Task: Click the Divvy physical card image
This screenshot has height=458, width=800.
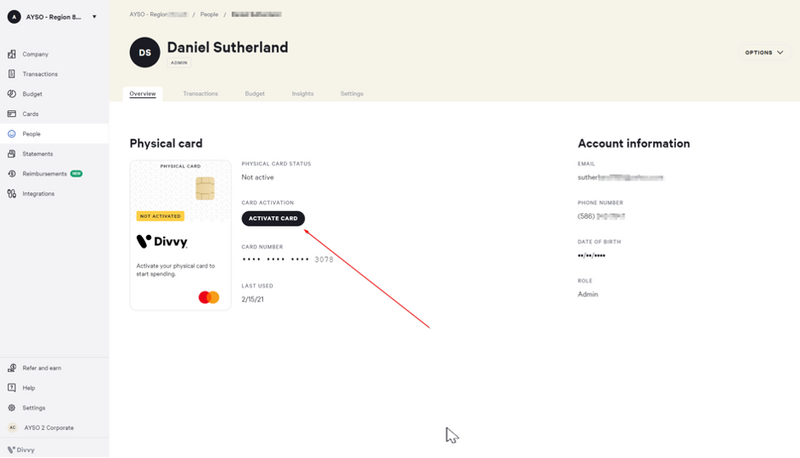Action: [180, 235]
